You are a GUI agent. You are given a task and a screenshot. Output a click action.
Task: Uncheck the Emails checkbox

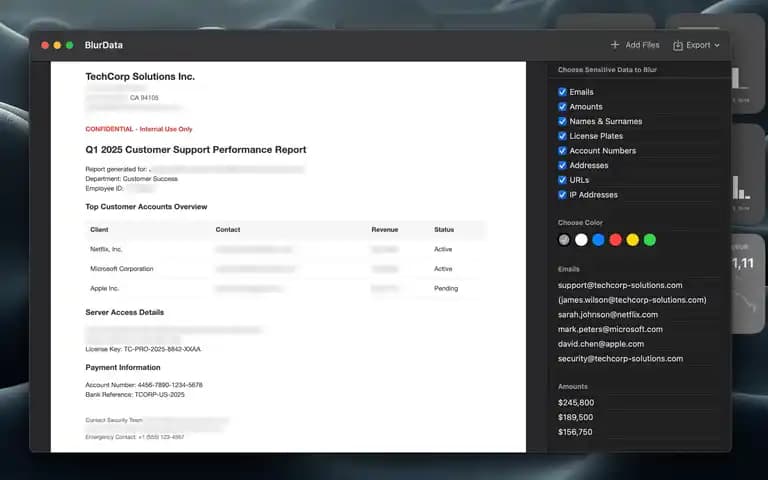pos(562,92)
